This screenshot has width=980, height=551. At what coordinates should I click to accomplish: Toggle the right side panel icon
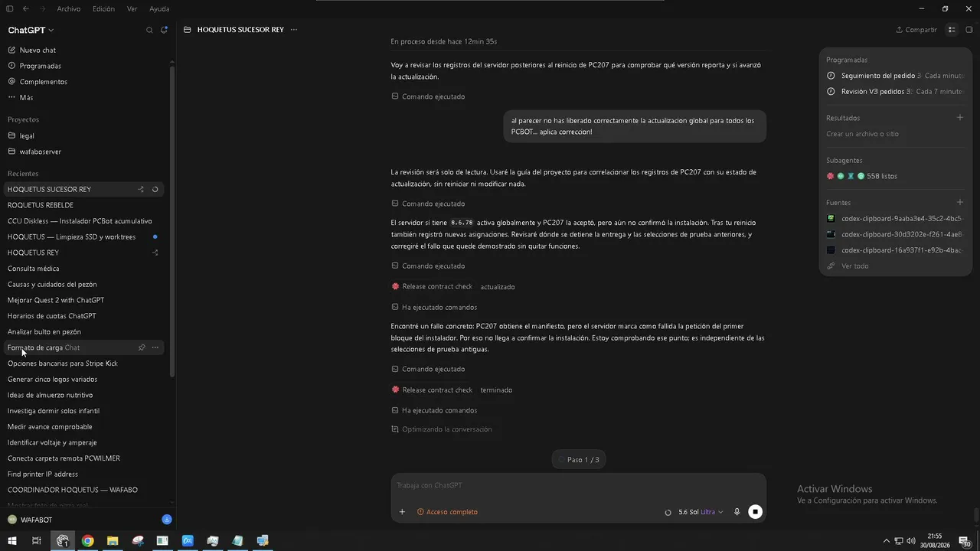(x=969, y=30)
